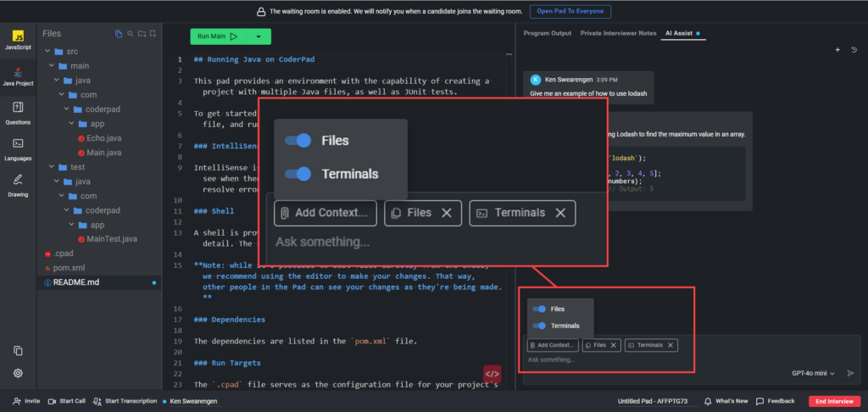This screenshot has width=868, height=412.
Task: Turn off the Terminals context toggle
Action: click(538, 326)
